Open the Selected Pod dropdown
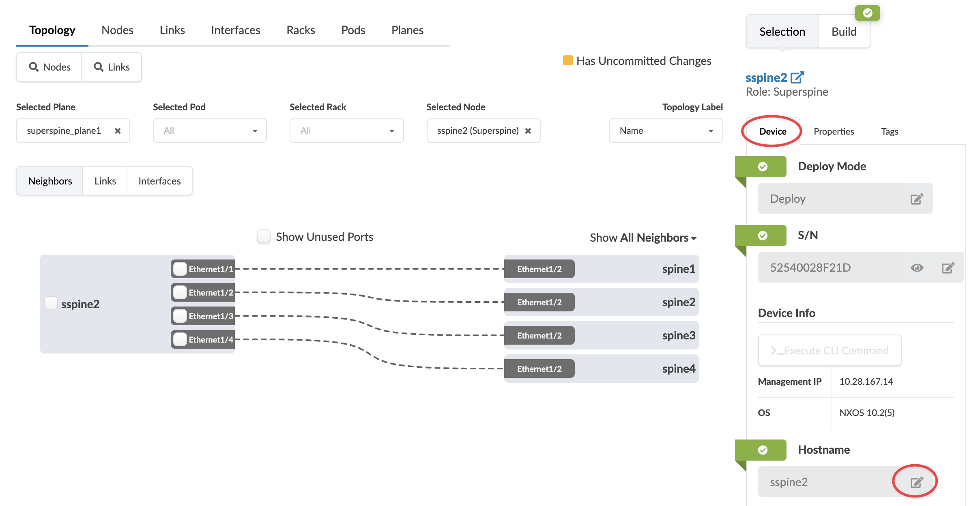The width and height of the screenshot is (980, 506). (209, 131)
